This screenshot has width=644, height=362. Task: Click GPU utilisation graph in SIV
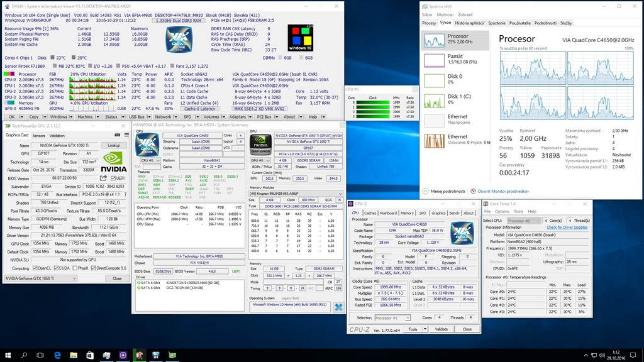coord(92,109)
